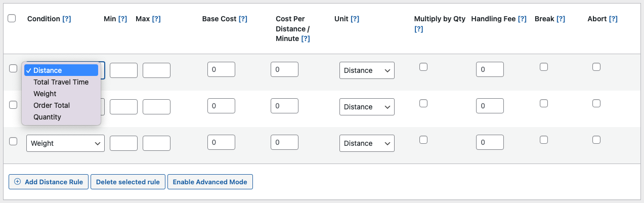Focus the Max field in Weight row

(x=156, y=143)
